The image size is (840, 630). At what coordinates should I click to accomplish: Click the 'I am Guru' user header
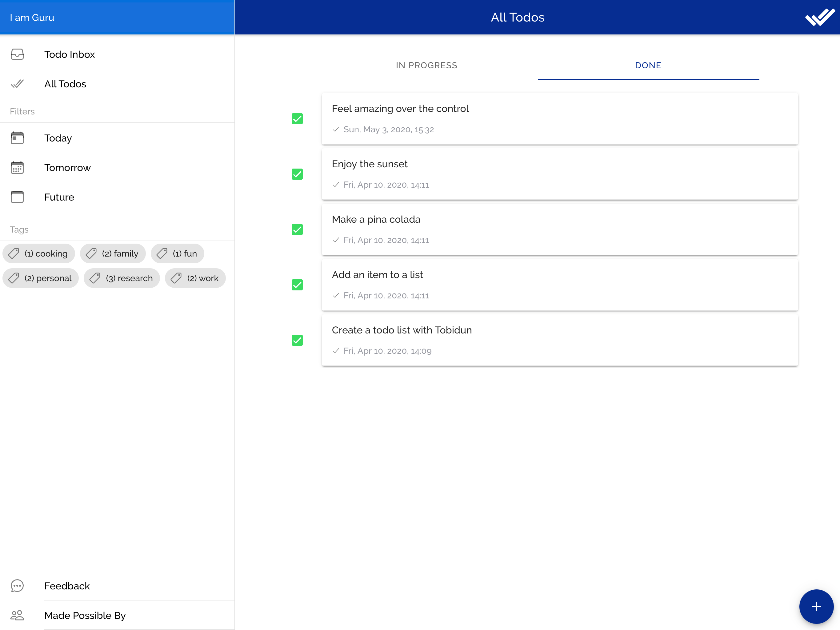pos(32,18)
